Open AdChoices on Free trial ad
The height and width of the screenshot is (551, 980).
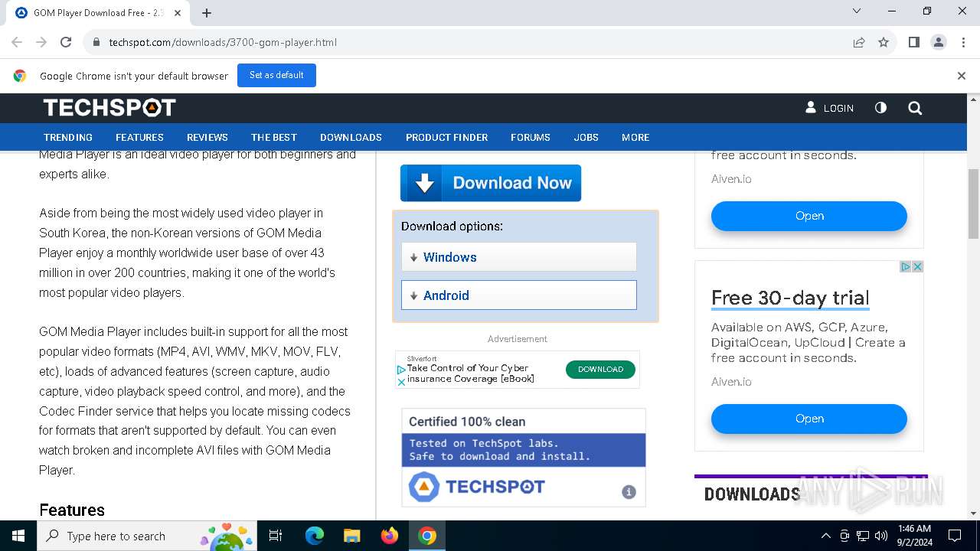pos(906,266)
